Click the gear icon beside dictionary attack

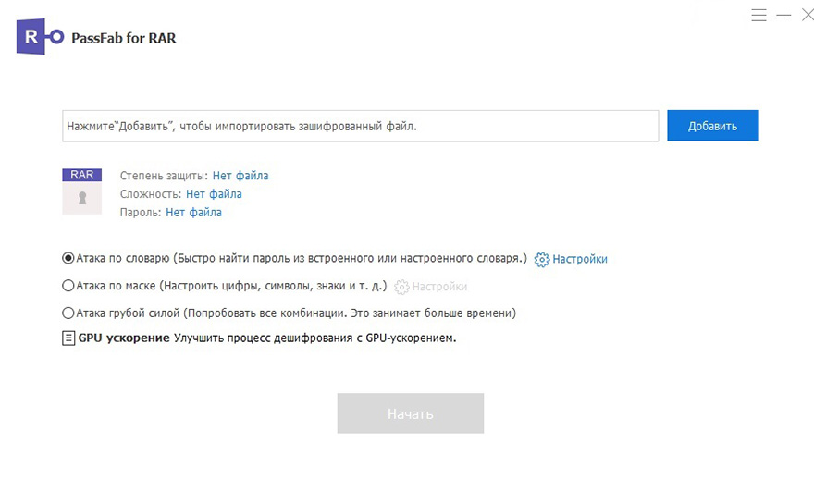[x=542, y=260]
